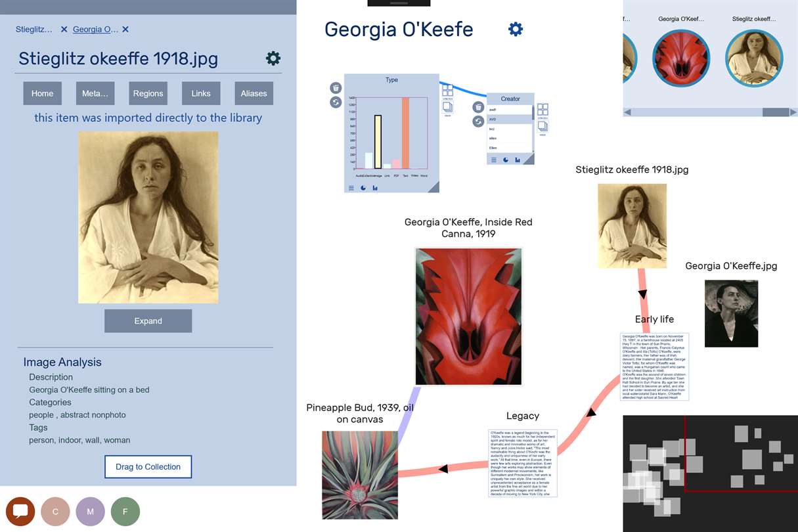Select ellen in the Creator list

[x=510, y=139]
